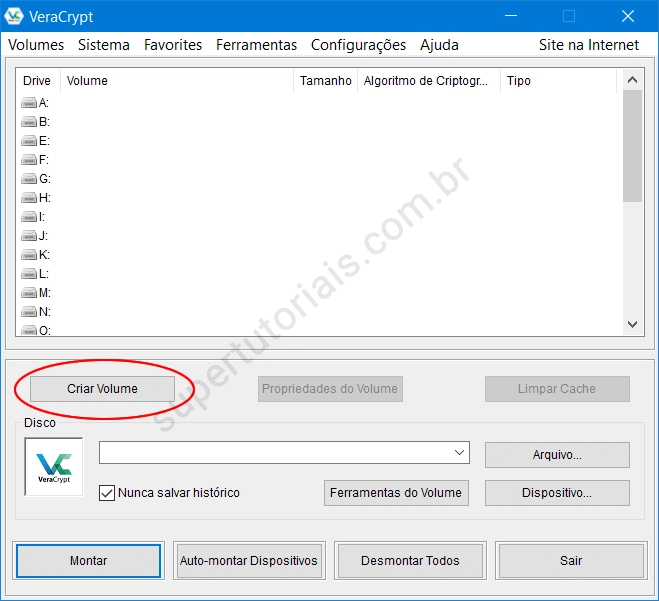Toggle Nunca salvar histórico checkbox
659x601 pixels.
pyautogui.click(x=107, y=493)
